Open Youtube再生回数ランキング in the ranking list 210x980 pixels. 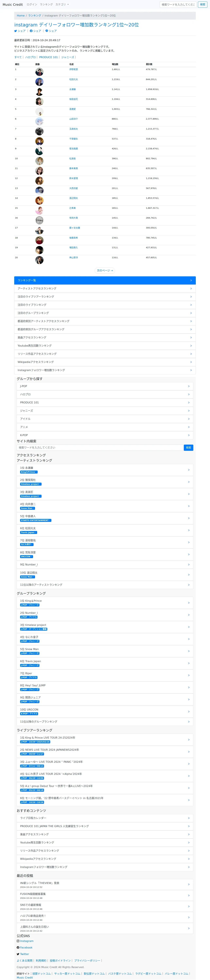point(105,345)
